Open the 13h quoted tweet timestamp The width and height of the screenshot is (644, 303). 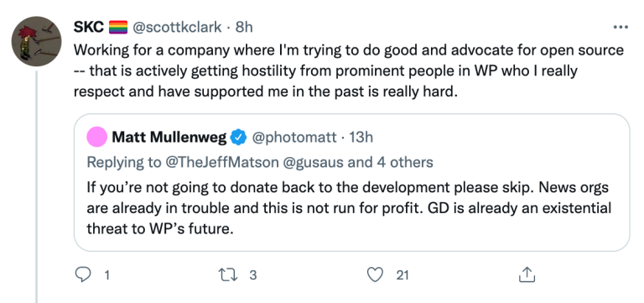(x=361, y=138)
